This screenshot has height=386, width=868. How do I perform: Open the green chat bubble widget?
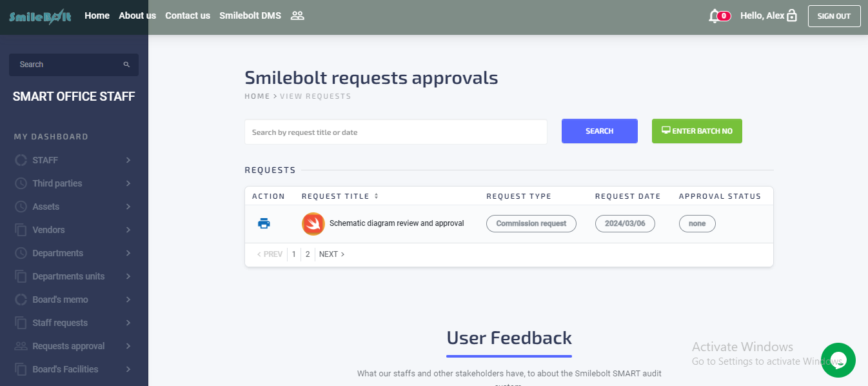click(x=838, y=360)
